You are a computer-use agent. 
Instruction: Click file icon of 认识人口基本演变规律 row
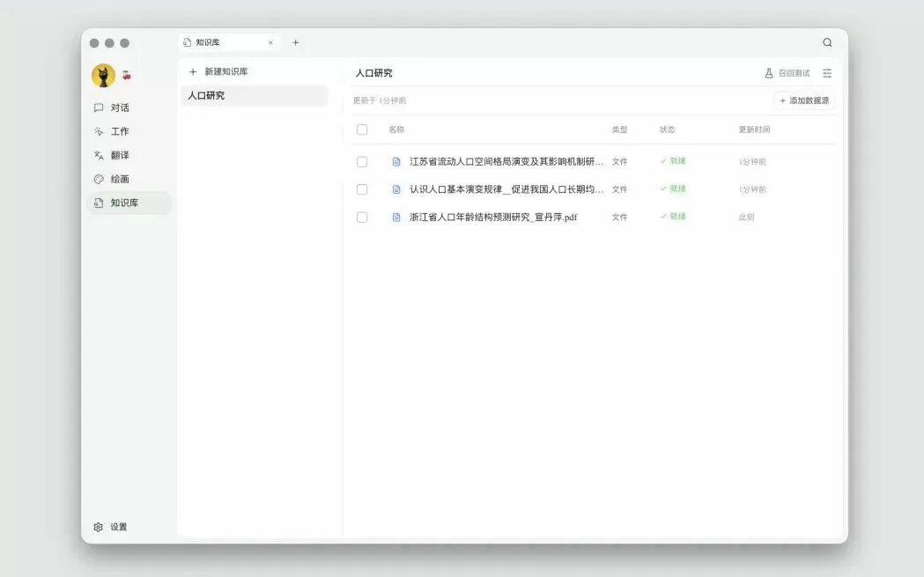[x=396, y=189]
